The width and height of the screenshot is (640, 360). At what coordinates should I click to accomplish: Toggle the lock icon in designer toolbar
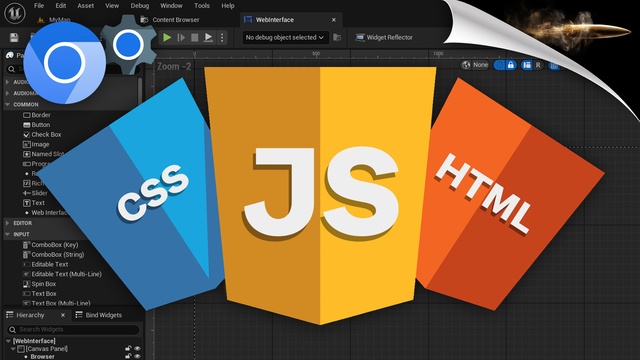(511, 65)
